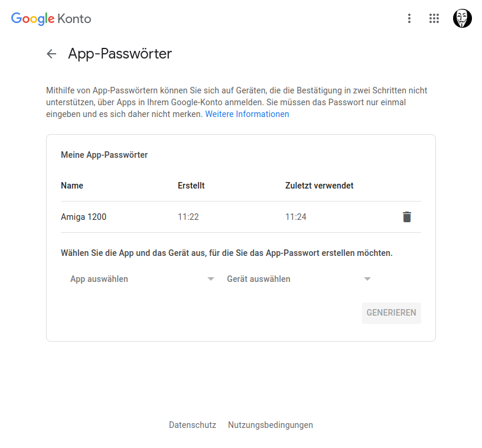Click the Zuletzt verwendet column header

(x=320, y=186)
